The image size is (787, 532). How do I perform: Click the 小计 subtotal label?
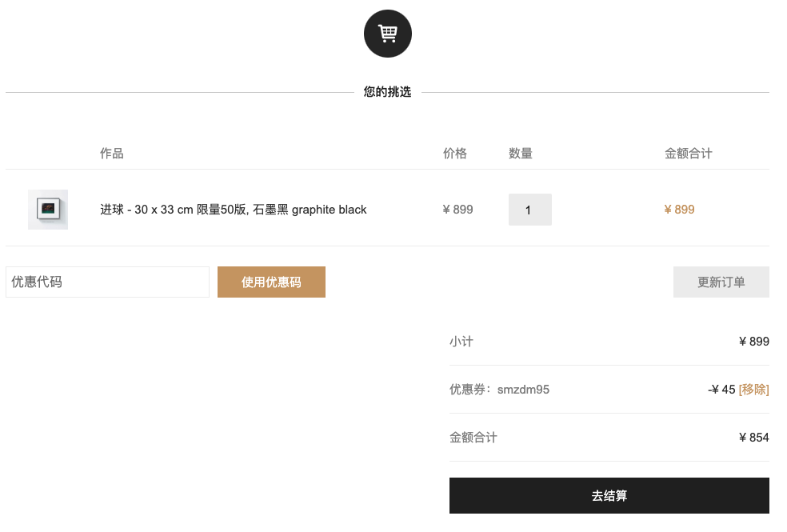click(461, 342)
